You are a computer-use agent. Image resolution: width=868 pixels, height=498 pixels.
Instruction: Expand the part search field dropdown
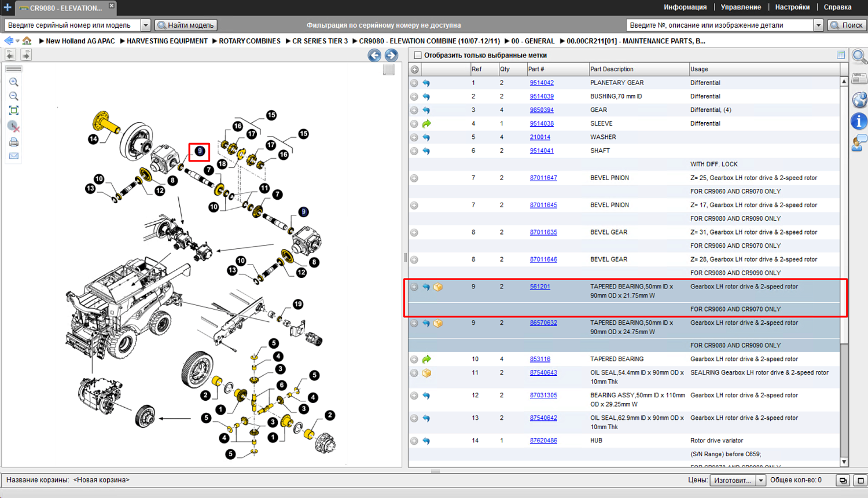click(x=818, y=25)
